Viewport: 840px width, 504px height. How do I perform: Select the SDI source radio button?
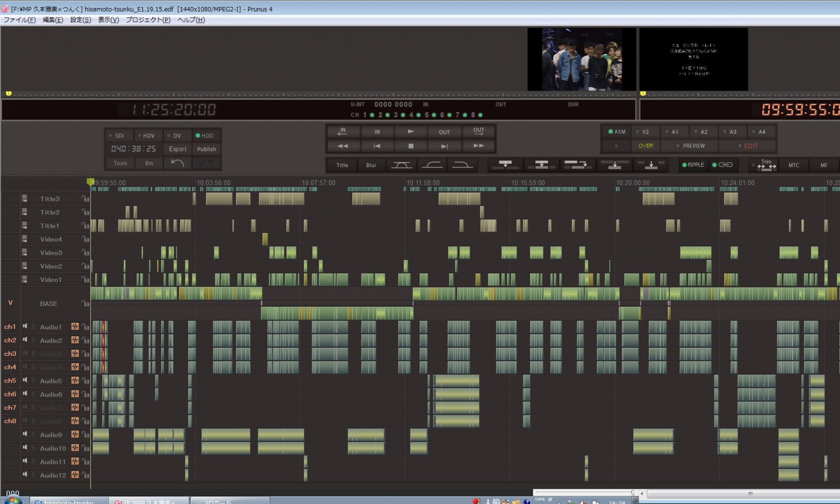(x=119, y=136)
